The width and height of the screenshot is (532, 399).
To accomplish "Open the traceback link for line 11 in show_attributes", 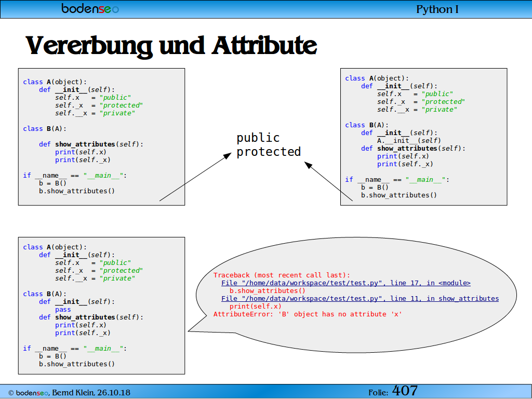I will click(360, 299).
